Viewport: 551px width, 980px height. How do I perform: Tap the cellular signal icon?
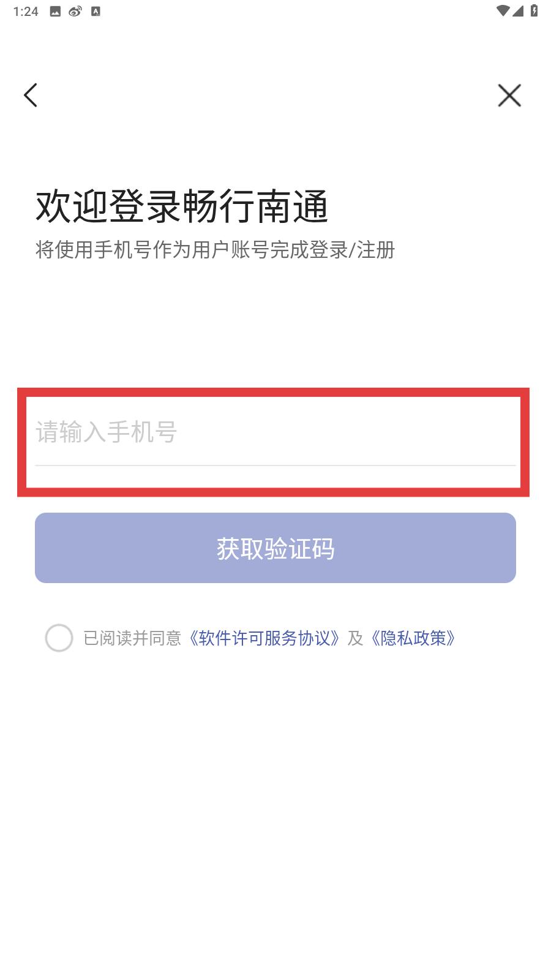[x=518, y=10]
